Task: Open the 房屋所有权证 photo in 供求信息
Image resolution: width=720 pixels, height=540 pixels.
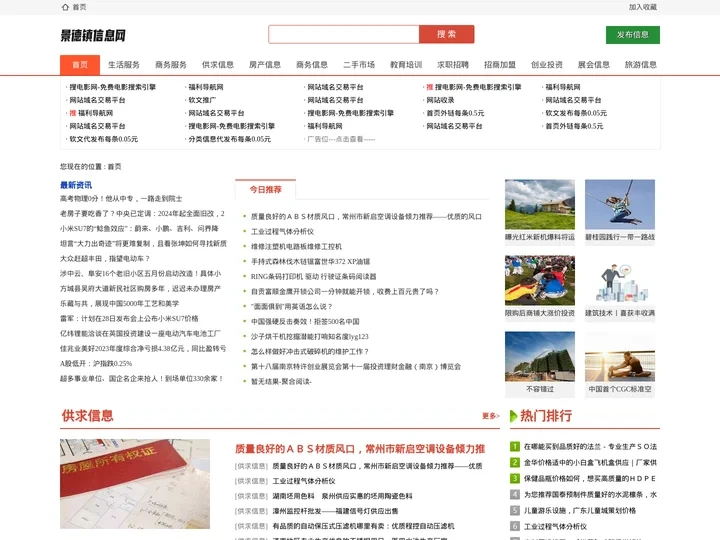Action: click(x=135, y=484)
